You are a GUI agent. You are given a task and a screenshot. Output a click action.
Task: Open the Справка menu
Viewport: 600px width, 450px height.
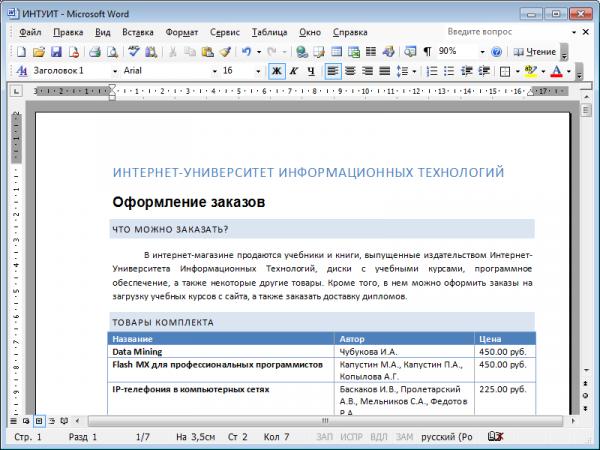350,32
